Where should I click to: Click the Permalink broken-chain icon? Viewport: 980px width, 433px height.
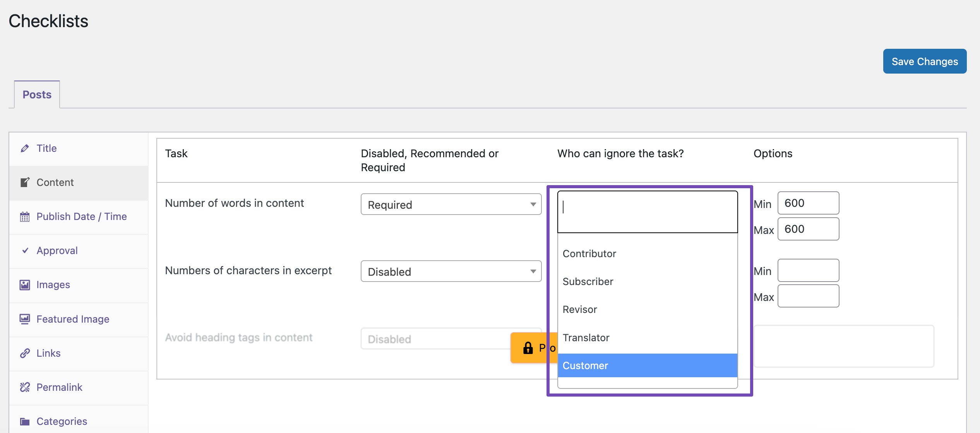click(25, 387)
